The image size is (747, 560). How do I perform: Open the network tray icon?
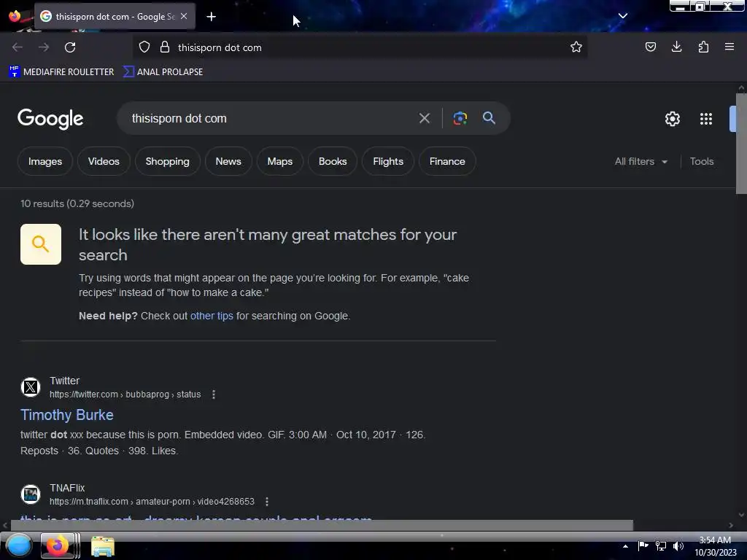click(x=661, y=545)
